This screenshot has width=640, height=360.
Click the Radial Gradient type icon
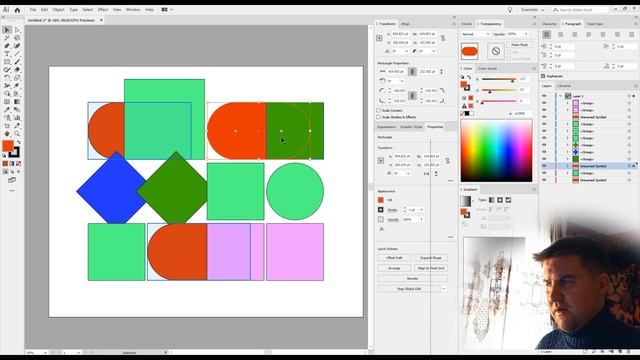(x=500, y=200)
